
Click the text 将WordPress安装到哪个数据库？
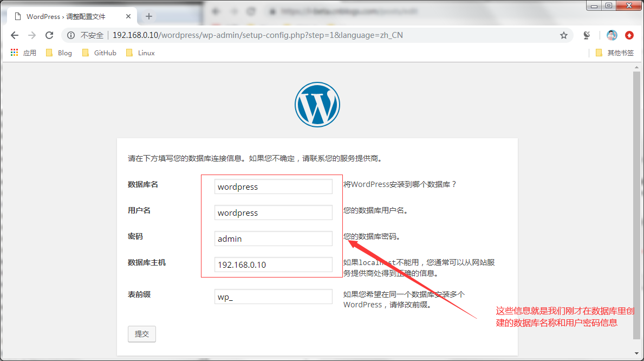pyautogui.click(x=400, y=184)
